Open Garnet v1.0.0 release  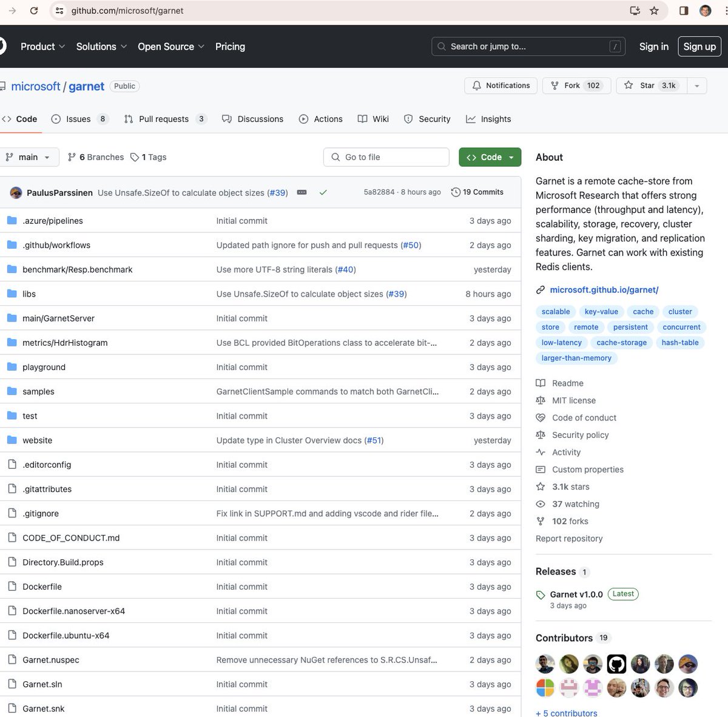tap(576, 594)
